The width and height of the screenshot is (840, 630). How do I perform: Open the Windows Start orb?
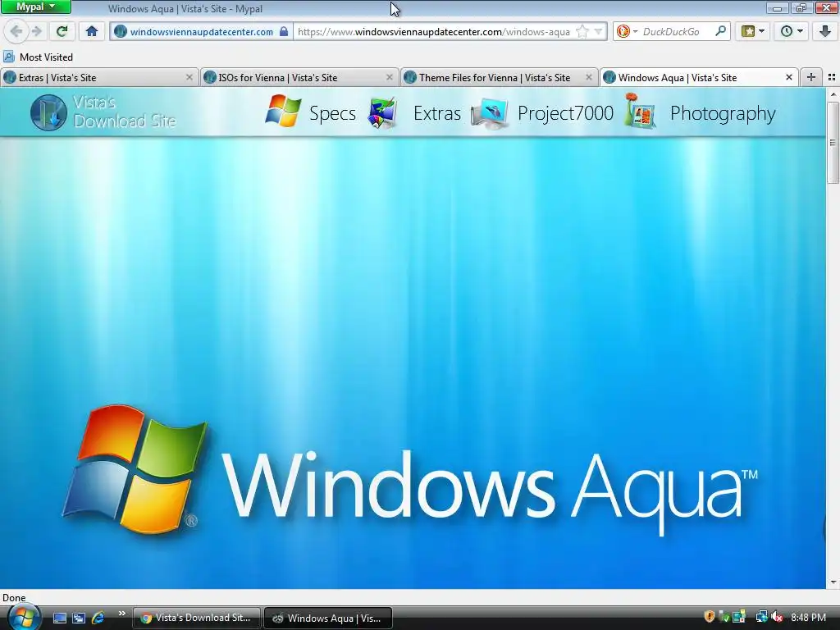(24, 617)
